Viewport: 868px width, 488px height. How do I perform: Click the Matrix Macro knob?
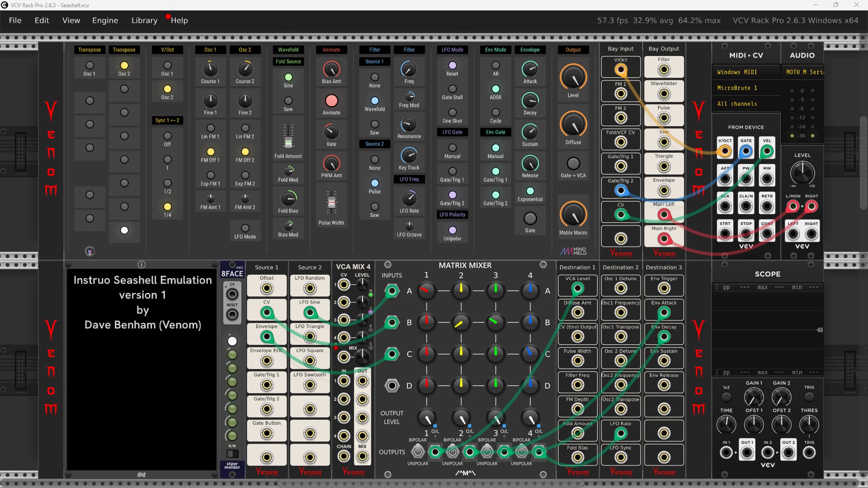573,215
